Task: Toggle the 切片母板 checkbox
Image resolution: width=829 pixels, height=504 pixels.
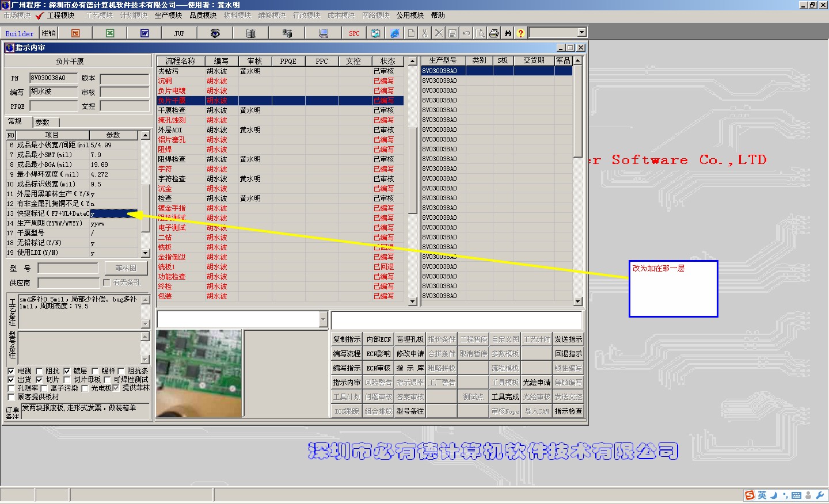Action: pyautogui.click(x=67, y=380)
